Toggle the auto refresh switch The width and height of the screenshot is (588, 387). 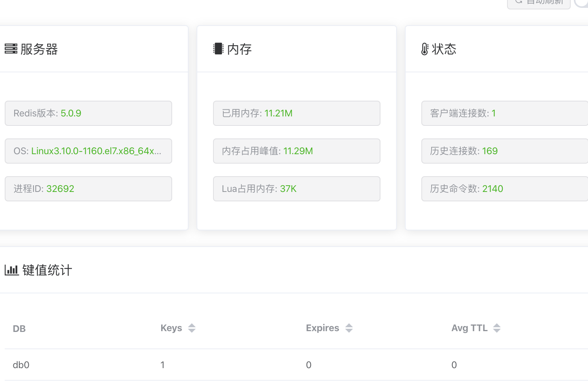pyautogui.click(x=582, y=2)
